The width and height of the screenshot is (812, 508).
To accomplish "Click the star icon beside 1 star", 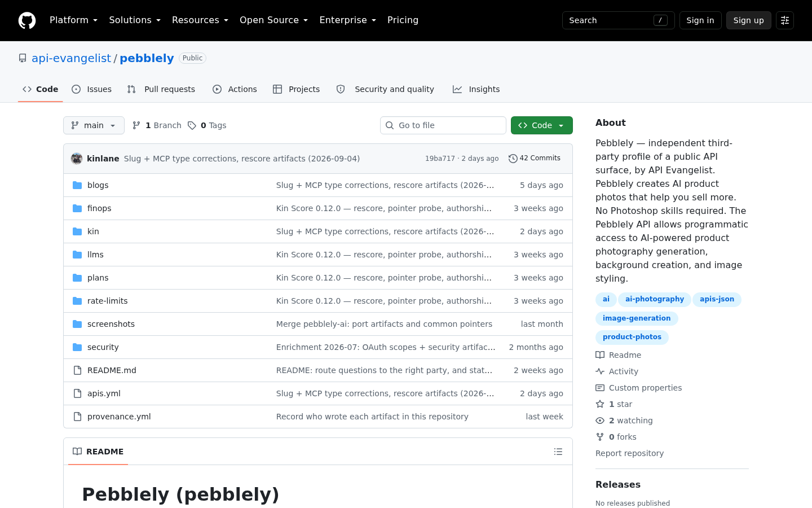I will (600, 404).
